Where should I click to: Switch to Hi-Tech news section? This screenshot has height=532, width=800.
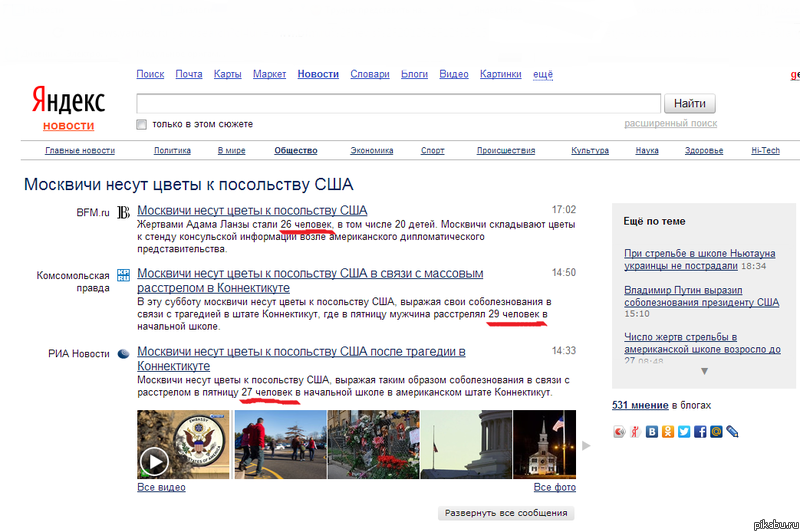click(x=765, y=150)
